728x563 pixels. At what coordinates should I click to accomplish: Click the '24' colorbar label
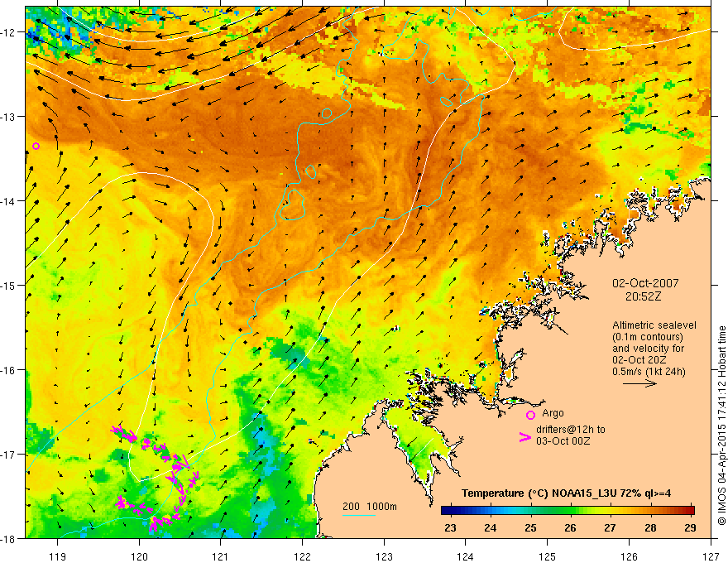click(491, 528)
